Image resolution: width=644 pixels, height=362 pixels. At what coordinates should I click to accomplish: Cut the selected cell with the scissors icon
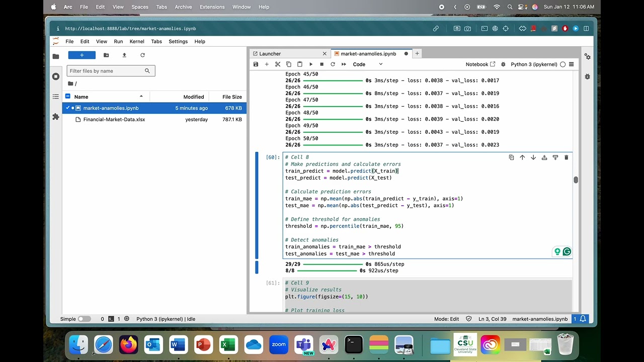click(x=278, y=64)
